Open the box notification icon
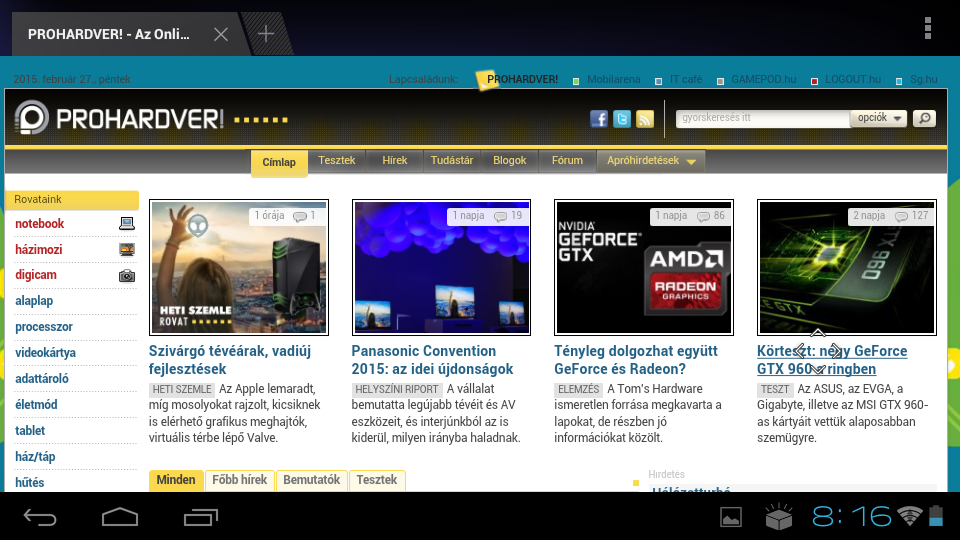960x540 pixels. [x=779, y=517]
